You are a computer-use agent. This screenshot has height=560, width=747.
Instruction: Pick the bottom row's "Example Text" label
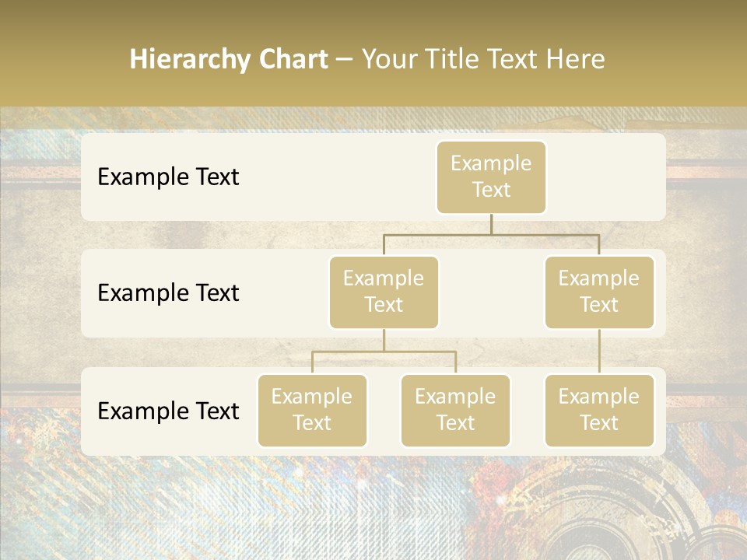(x=168, y=411)
